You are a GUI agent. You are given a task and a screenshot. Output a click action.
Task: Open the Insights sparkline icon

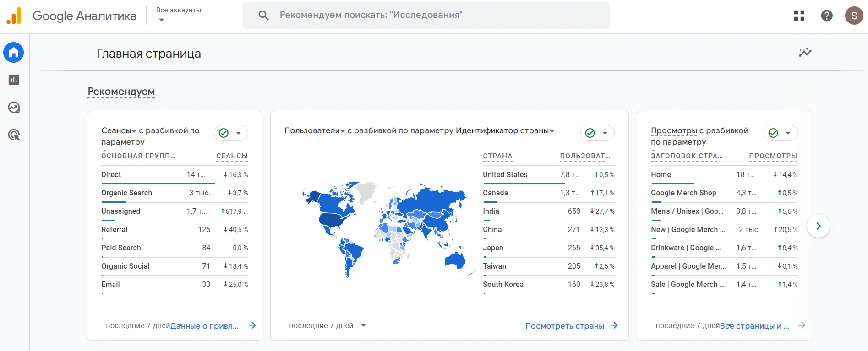pos(805,52)
